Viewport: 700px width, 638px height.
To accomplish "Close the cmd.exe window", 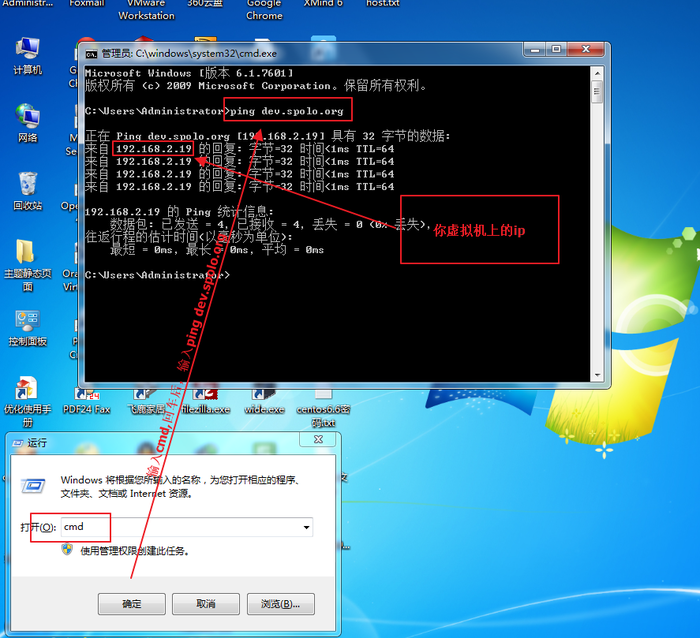I will coord(586,49).
